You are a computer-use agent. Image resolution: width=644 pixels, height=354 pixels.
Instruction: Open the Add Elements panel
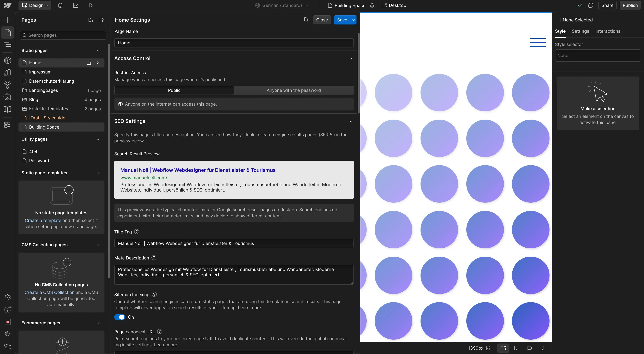coord(7,20)
